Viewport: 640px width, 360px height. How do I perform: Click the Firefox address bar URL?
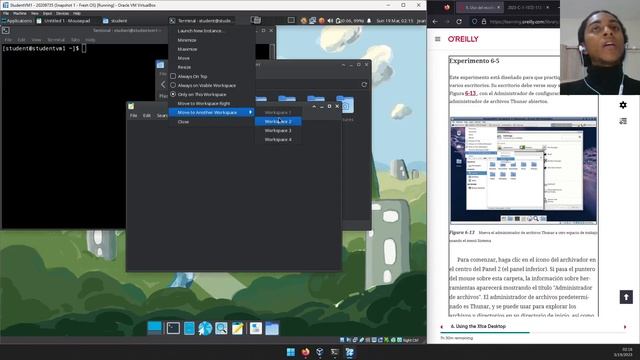524,21
